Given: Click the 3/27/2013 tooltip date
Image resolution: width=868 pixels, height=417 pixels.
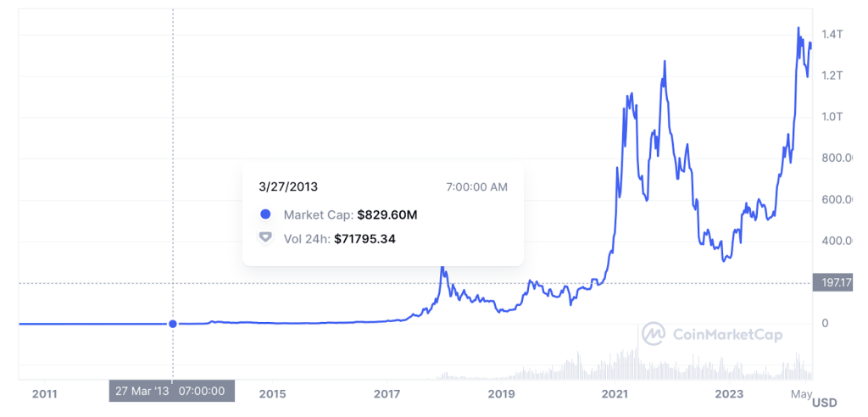Looking at the screenshot, I should [x=288, y=186].
